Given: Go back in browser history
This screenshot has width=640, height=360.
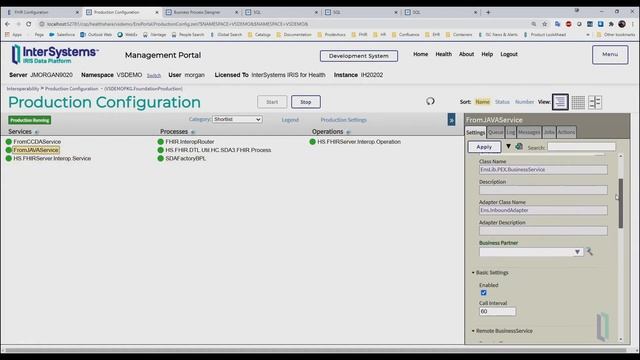Looking at the screenshot, I should click(7, 24).
